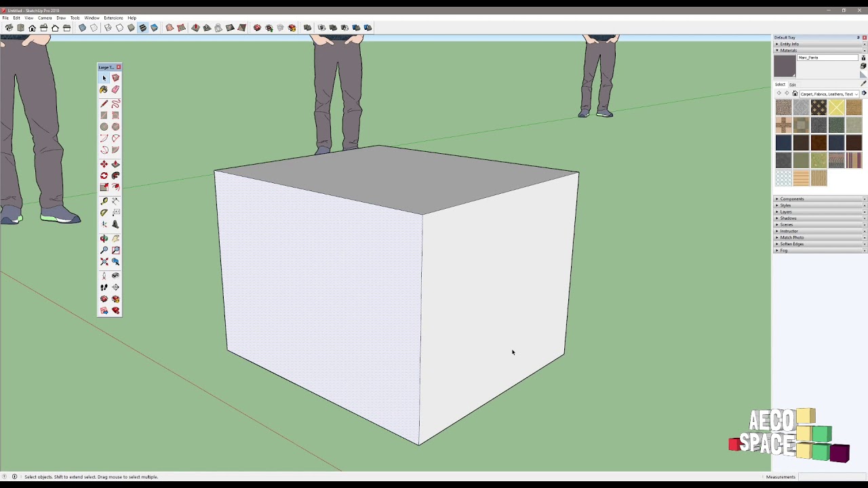868x488 pixels.
Task: Open the Draw menu
Action: [61, 18]
